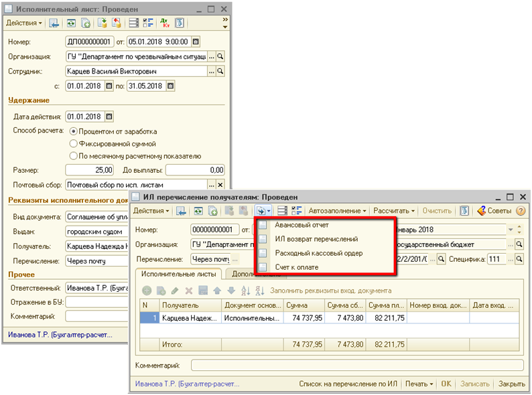This screenshot has width=532, height=395.
Task: Select Авансовый отчет from the menu
Action: (x=302, y=225)
